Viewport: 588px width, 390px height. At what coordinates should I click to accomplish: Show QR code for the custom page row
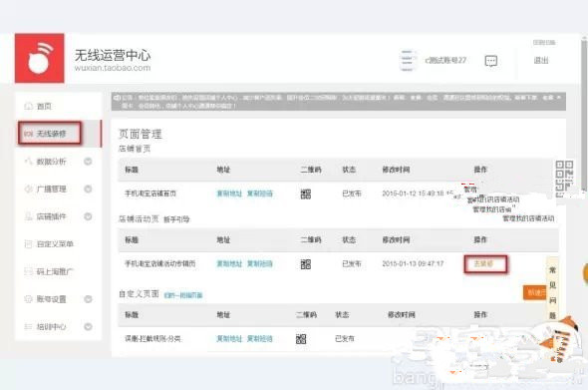[301, 339]
